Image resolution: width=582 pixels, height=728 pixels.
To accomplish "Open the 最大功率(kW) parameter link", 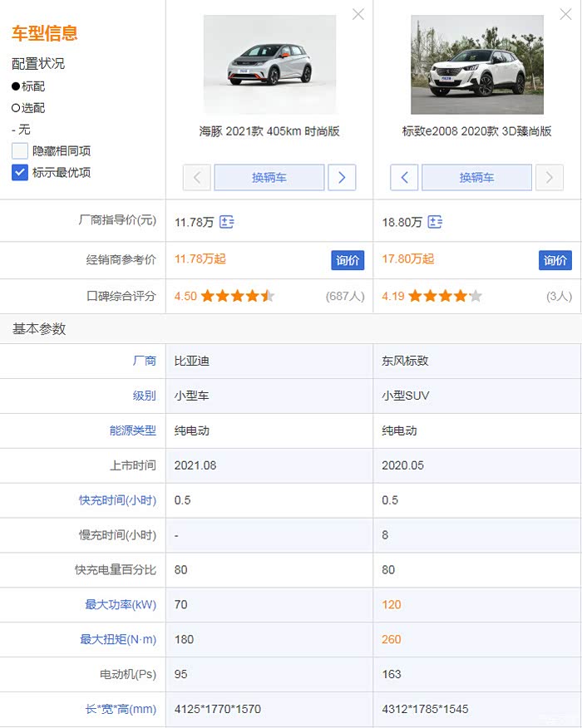I will (x=120, y=604).
